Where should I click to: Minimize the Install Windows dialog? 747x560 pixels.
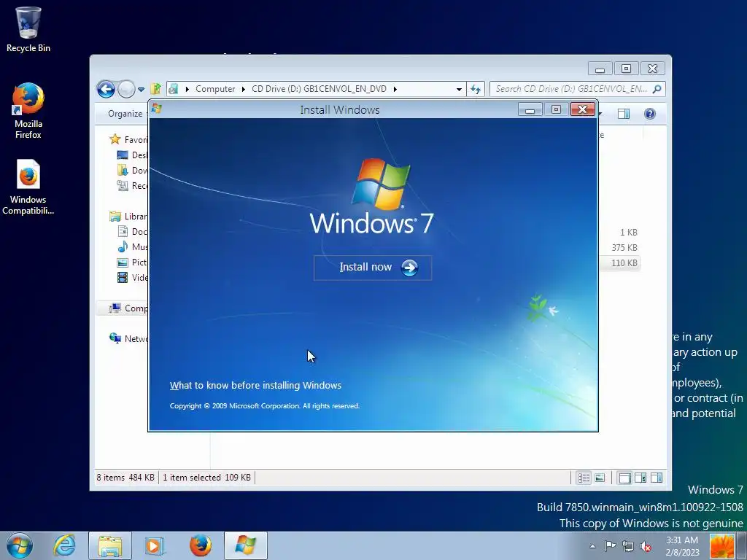tap(530, 109)
